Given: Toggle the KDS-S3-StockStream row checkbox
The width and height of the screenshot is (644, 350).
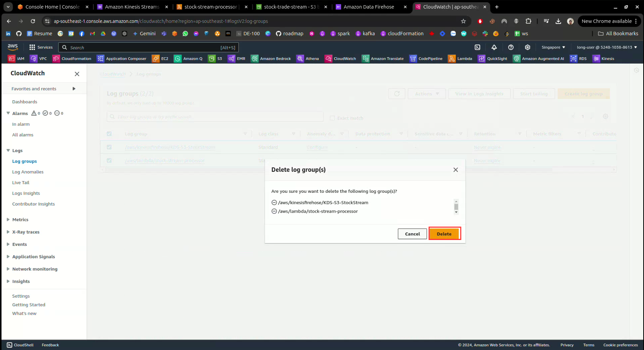Looking at the screenshot, I should (x=109, y=147).
